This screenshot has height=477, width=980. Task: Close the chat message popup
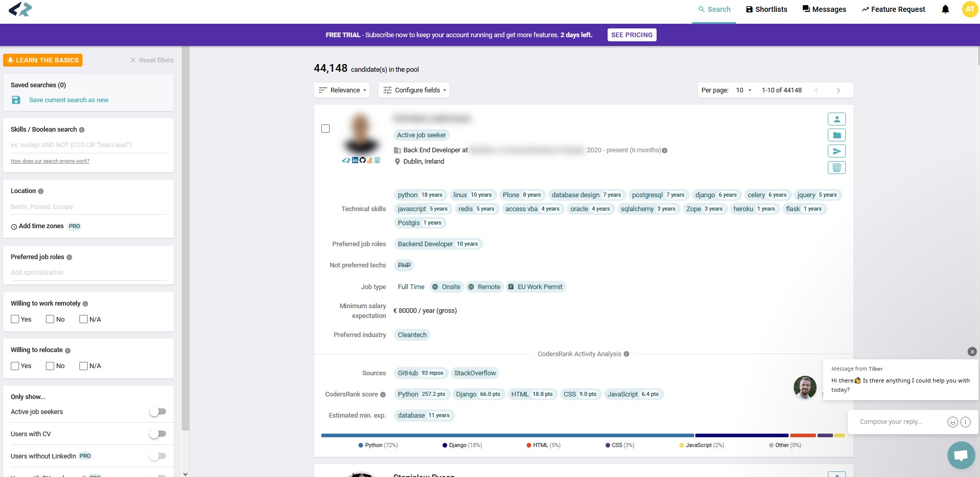(972, 352)
